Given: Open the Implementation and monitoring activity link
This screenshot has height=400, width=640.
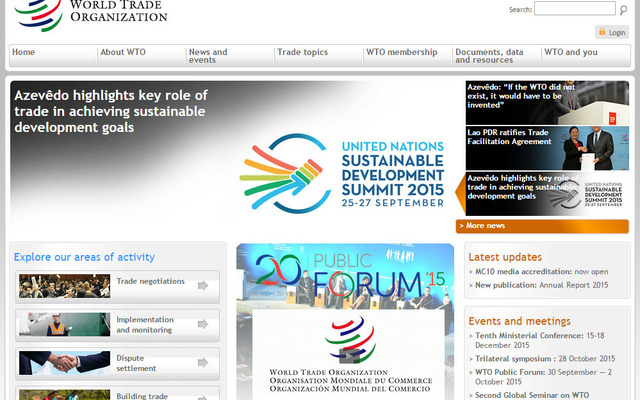Looking at the screenshot, I should 118,325.
